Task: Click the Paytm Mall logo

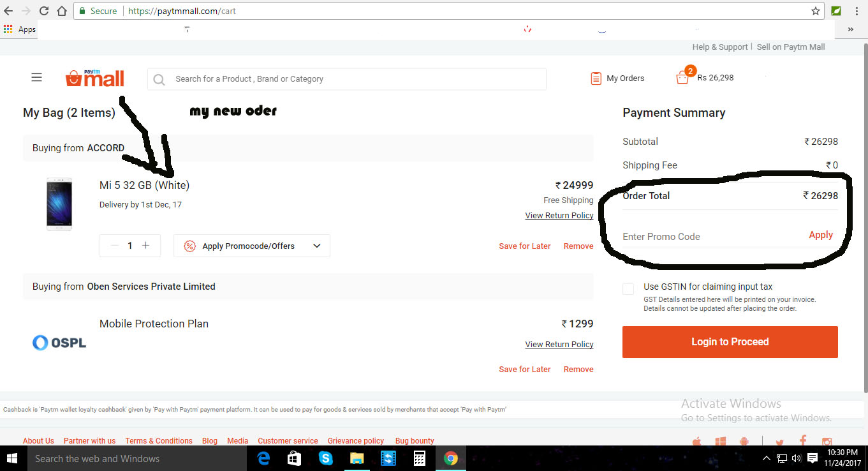Action: 94,78
